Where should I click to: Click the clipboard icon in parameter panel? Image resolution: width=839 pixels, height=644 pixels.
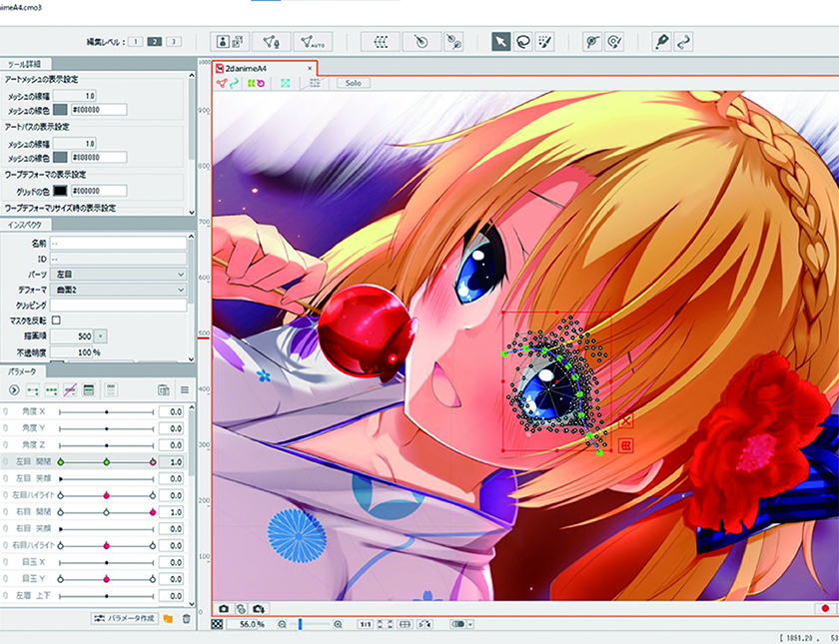point(164,390)
